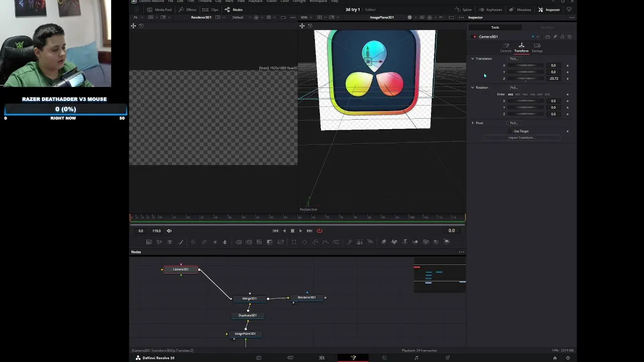This screenshot has width=644, height=362.
Task: Mute audio with speaker icon
Action: pos(169,231)
